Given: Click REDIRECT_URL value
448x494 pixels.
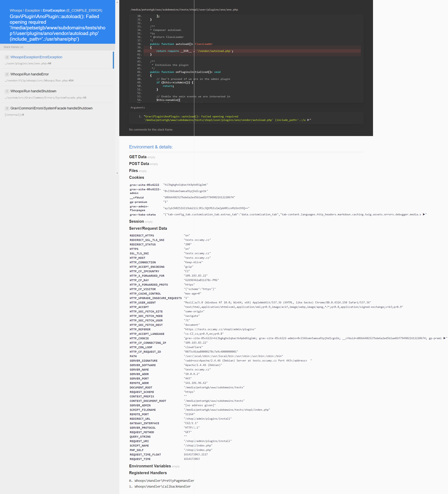Looking at the screenshot, I should tap(207, 419).
